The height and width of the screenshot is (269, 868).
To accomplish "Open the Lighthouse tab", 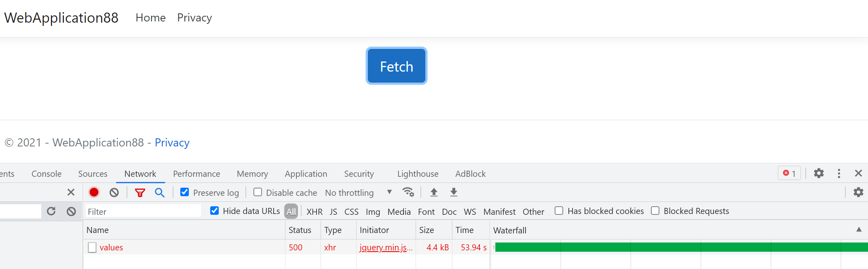I will point(418,174).
